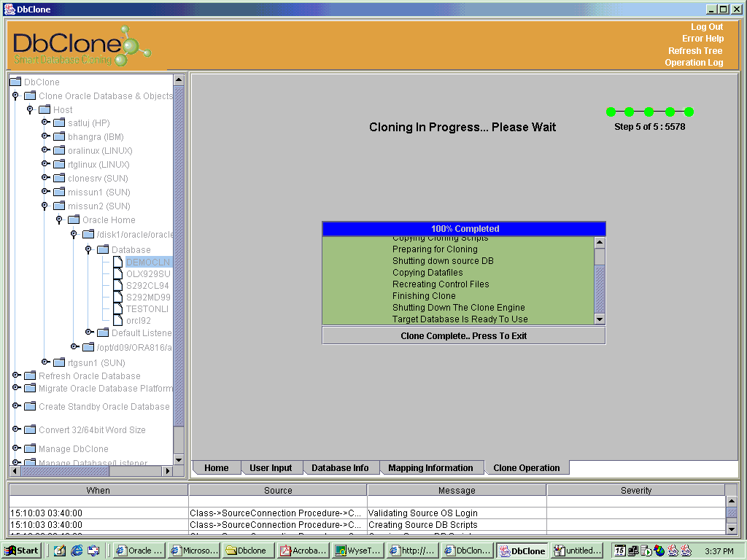Click the folder icon beside satluj (HP)
The image size is (747, 560).
(x=59, y=122)
